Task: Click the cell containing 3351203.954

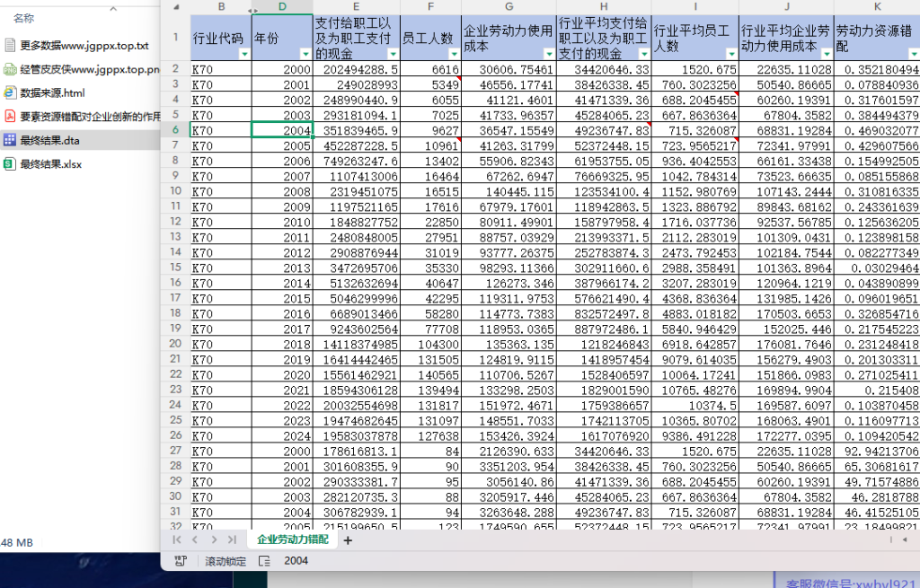Action: [x=509, y=466]
